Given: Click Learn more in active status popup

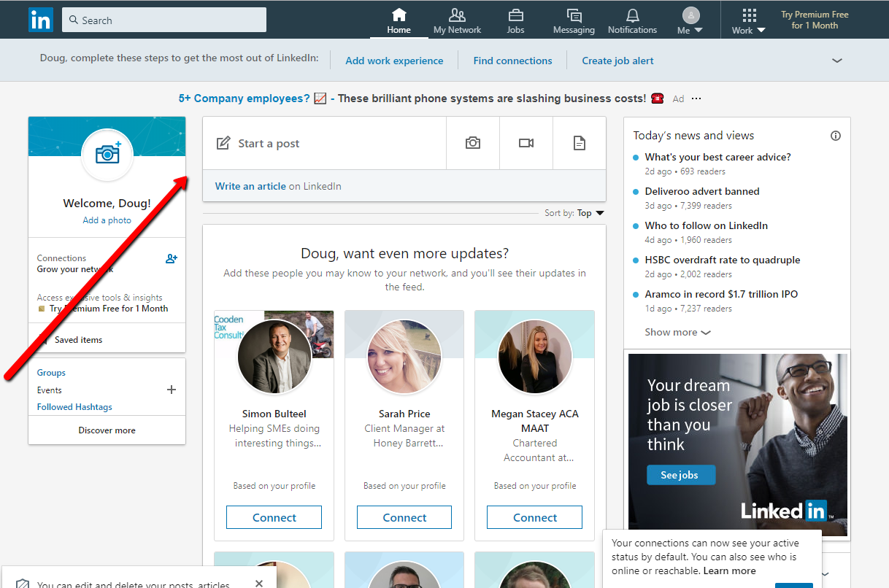Looking at the screenshot, I should click(x=730, y=570).
